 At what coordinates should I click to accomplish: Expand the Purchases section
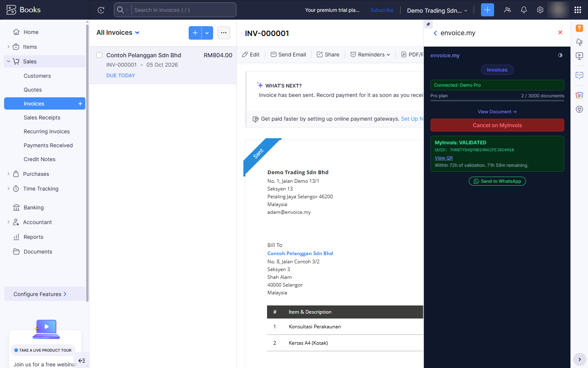pyautogui.click(x=9, y=174)
